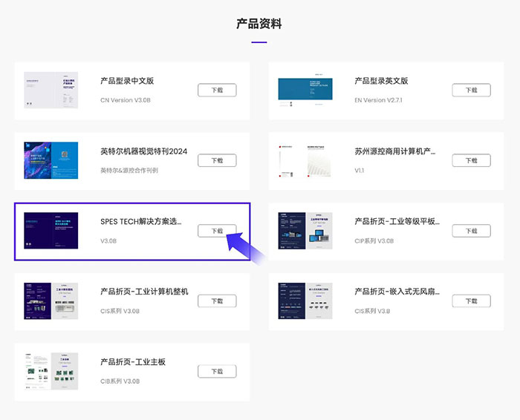Image resolution: width=520 pixels, height=420 pixels.
Task: Download 产品折页-工业主板 brochure
Action: (x=217, y=371)
